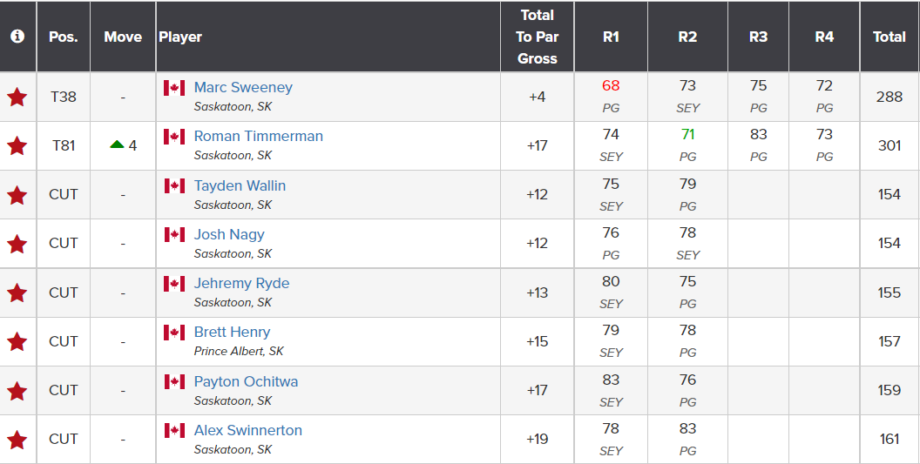Viewport: 920px width, 464px height.
Task: Click the star icon beside Alex Swinnerton
Action: tap(17, 439)
